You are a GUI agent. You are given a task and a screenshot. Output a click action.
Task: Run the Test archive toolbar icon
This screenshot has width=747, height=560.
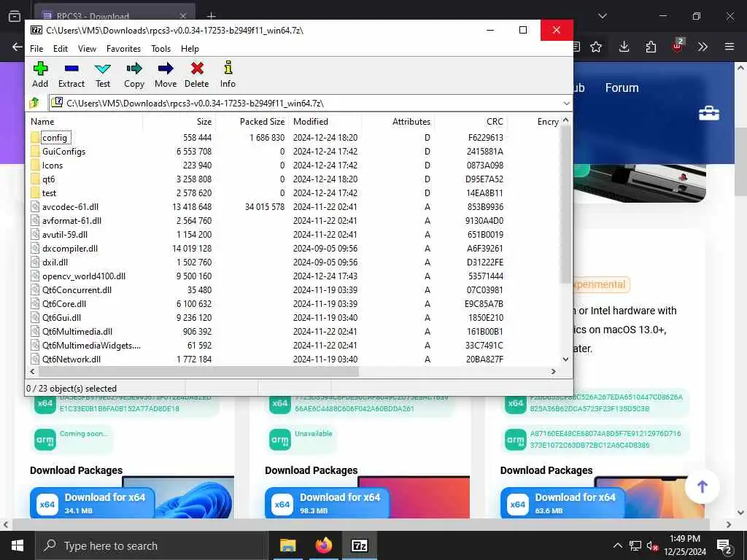pos(102,69)
